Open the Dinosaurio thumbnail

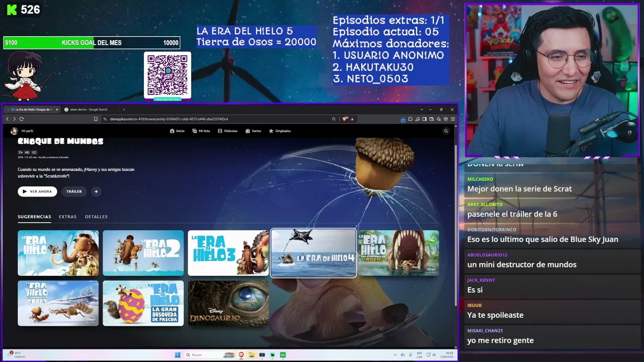pos(228,303)
